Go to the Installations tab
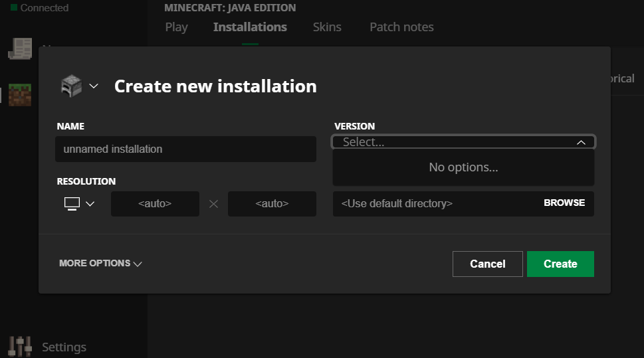This screenshot has width=644, height=358. pos(250,27)
